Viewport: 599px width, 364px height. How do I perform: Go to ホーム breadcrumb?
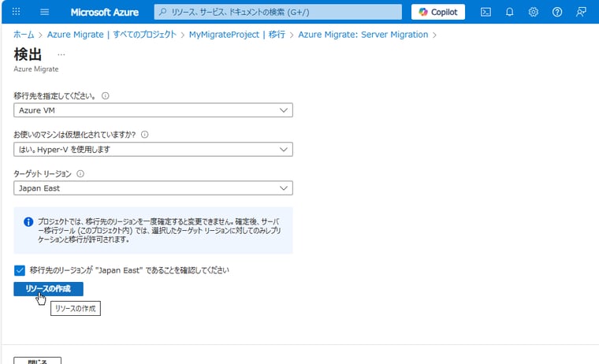pos(24,35)
